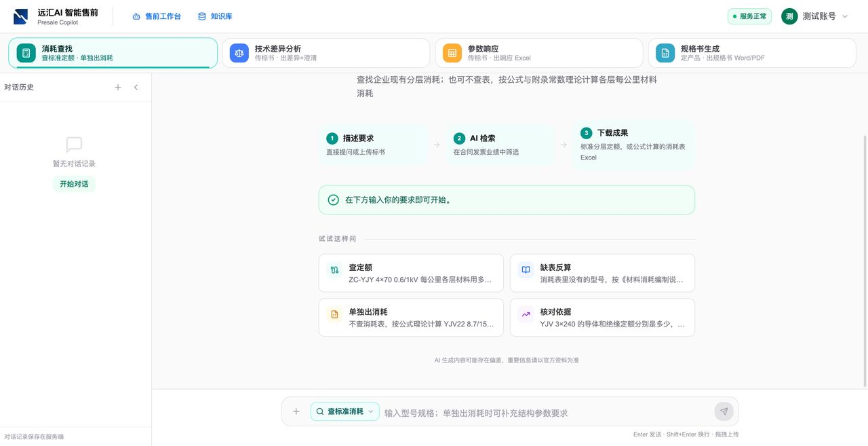
Task: Select the 单独出消耗 suggestion card
Action: pyautogui.click(x=411, y=318)
